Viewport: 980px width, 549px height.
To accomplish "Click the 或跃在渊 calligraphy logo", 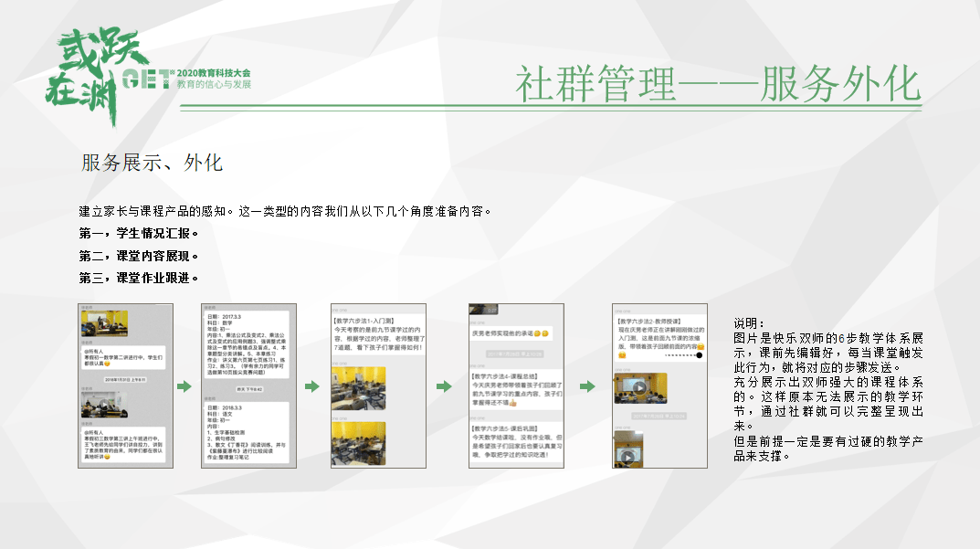I will [96, 77].
